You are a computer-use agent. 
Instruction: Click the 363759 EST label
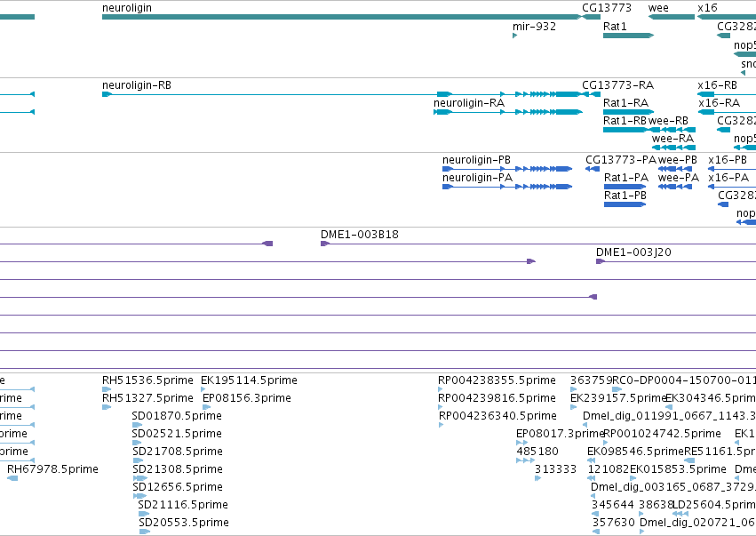coord(591,380)
